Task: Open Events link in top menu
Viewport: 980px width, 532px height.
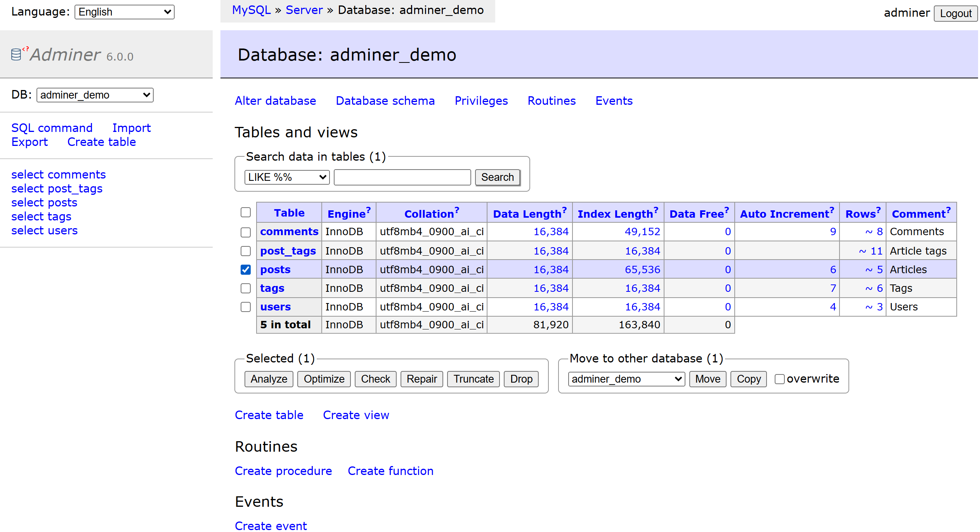Action: tap(614, 101)
